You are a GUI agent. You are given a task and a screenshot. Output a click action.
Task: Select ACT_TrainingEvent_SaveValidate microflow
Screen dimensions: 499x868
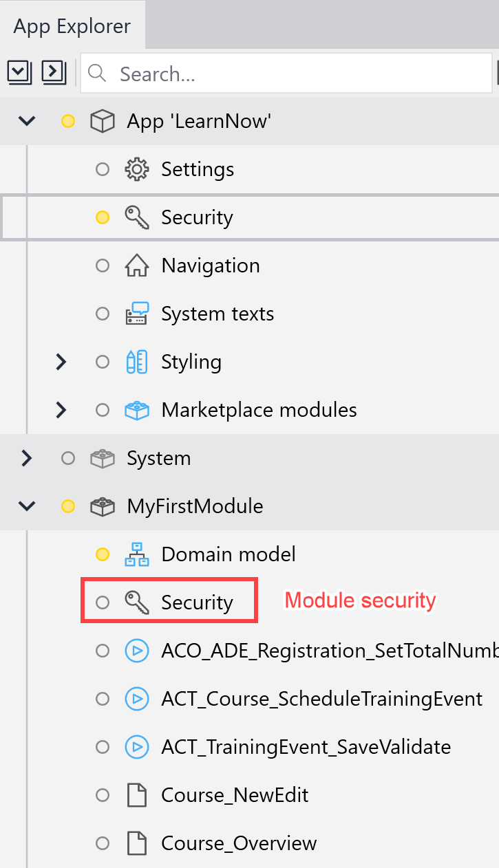(306, 747)
